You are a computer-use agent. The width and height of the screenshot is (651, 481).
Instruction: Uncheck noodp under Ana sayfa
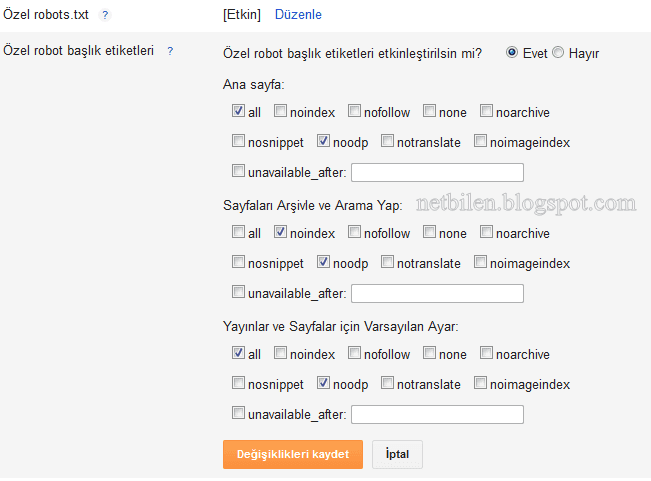(x=324, y=142)
